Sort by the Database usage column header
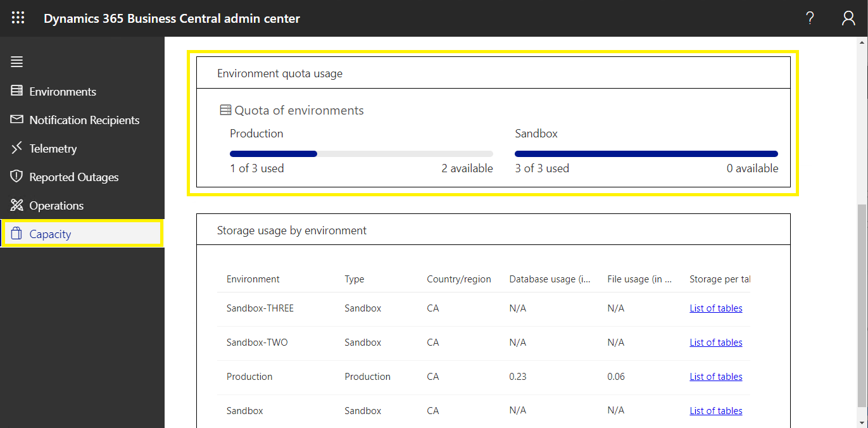This screenshot has width=868, height=428. pos(550,279)
